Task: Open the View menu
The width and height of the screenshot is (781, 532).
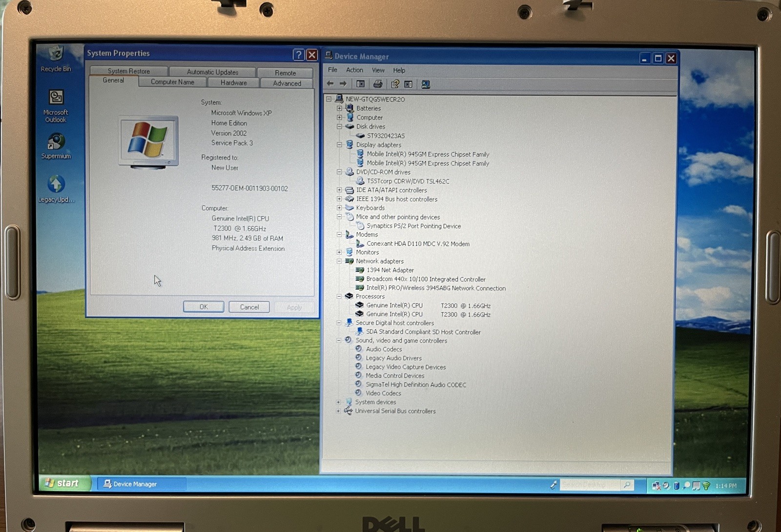Action: pos(378,70)
